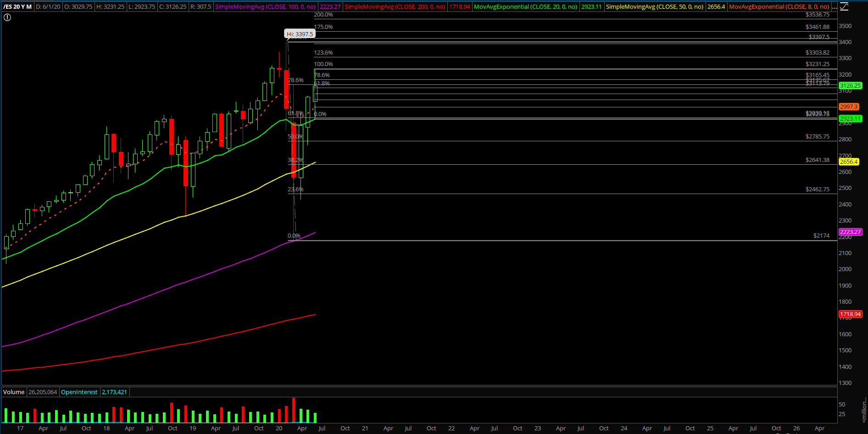
Task: Click the $3538.75 Fibonacci price label
Action: (x=818, y=15)
